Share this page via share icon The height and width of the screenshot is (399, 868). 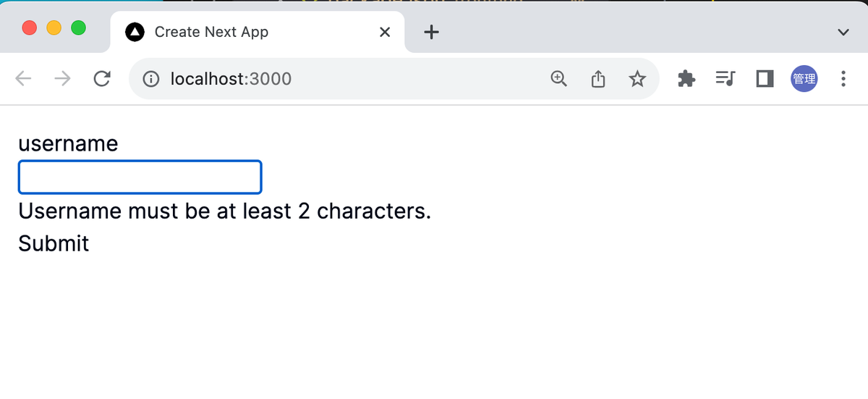coord(598,79)
